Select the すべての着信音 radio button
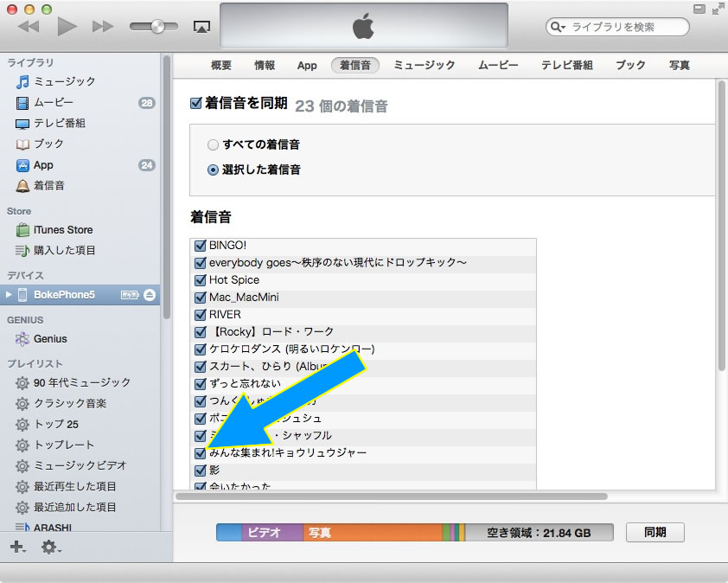Image resolution: width=728 pixels, height=583 pixels. click(213, 145)
